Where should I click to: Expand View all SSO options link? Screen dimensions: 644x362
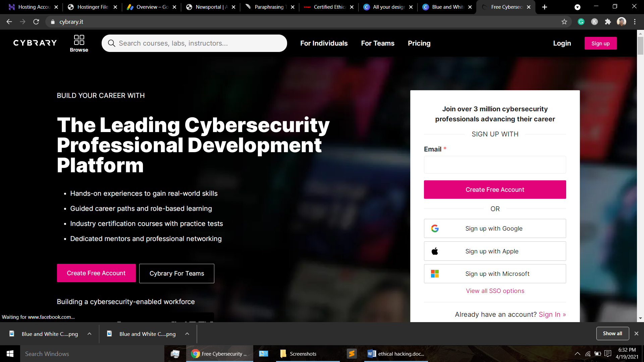(x=495, y=291)
